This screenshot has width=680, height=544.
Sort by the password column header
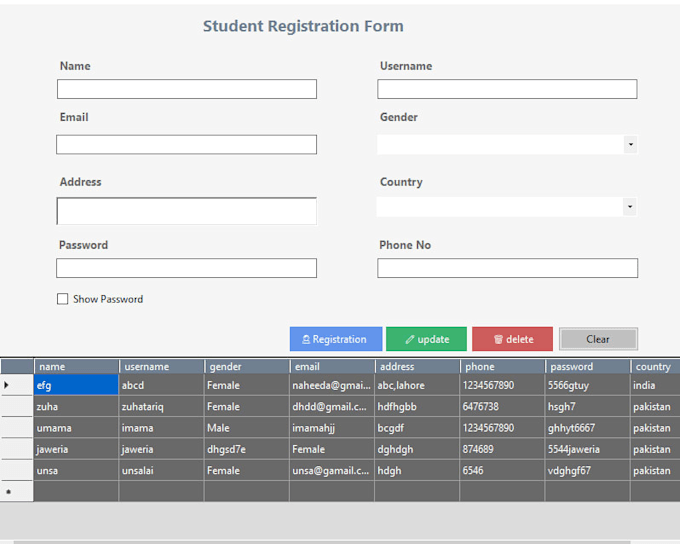tap(588, 367)
